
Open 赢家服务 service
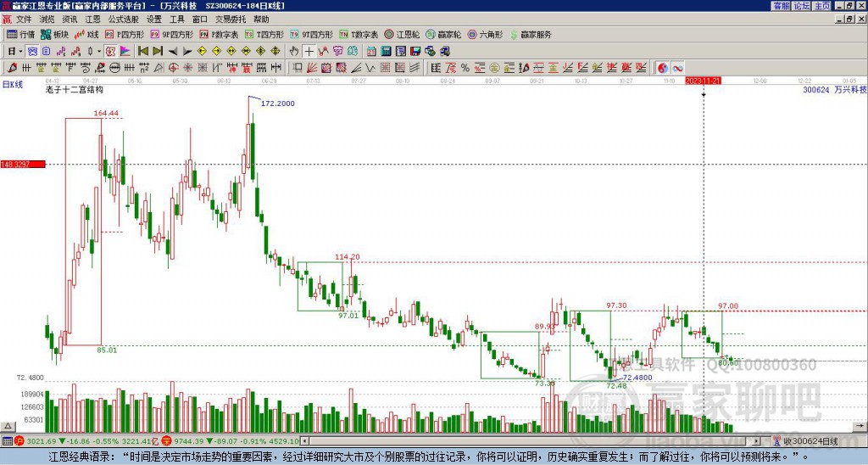tap(531, 34)
